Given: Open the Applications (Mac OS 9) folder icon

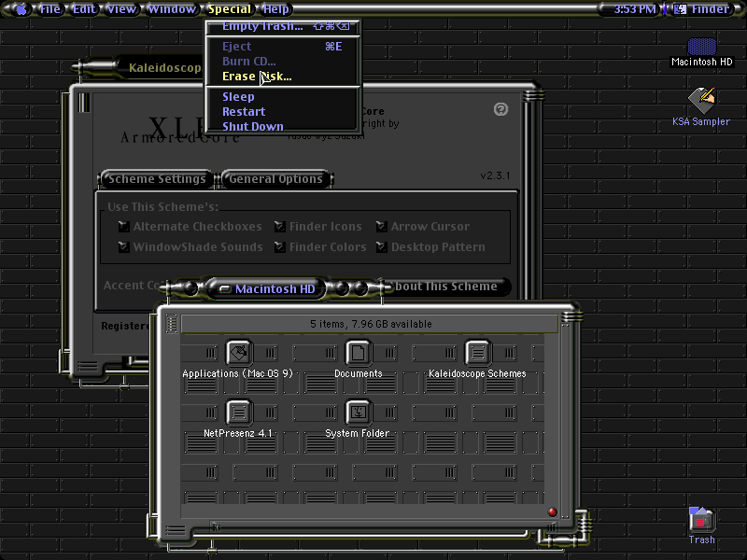Looking at the screenshot, I should point(239,353).
